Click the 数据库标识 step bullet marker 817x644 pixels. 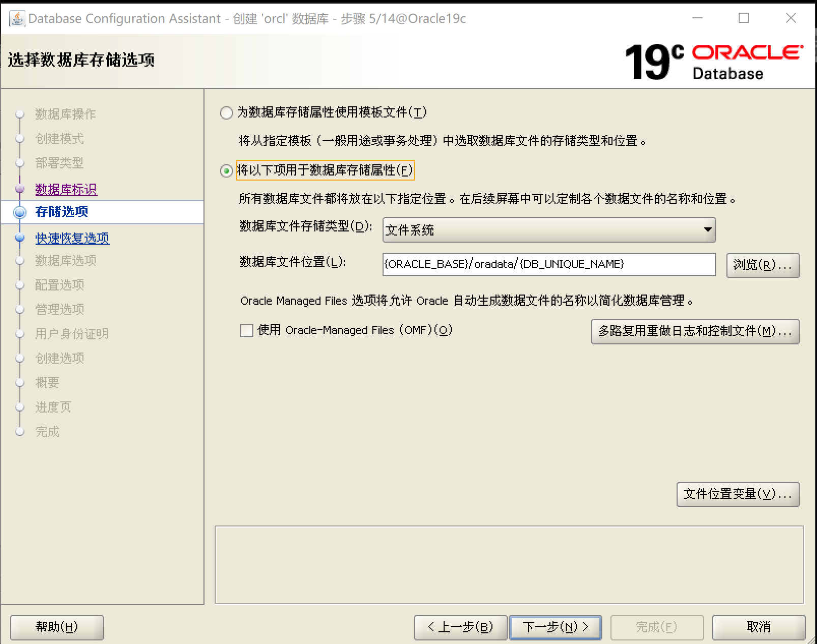tap(20, 189)
